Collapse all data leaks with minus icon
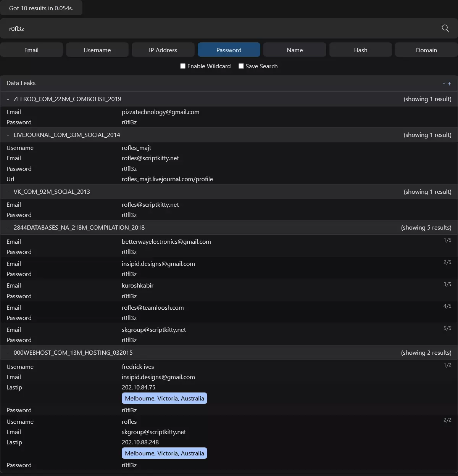The image size is (458, 476). (x=443, y=84)
